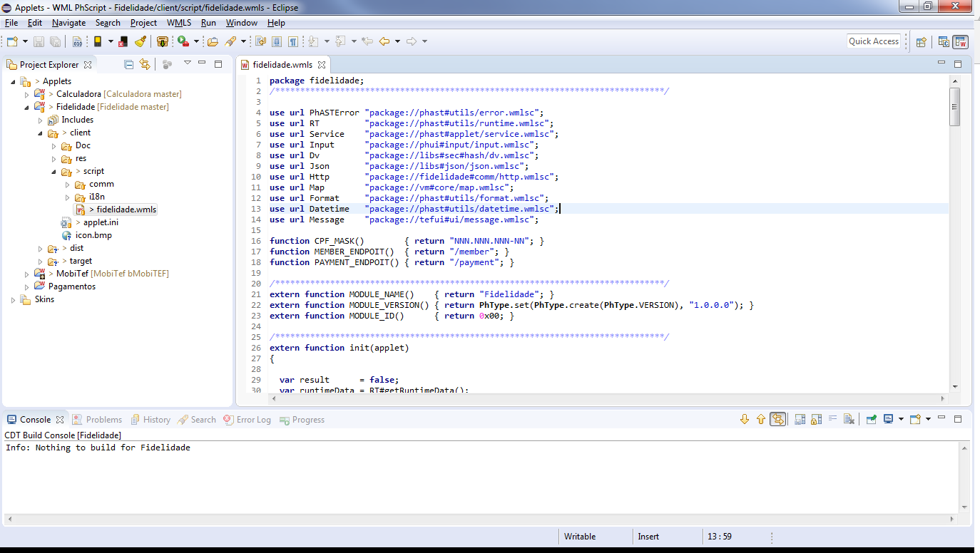Click the Link with Editor icon in Project Explorer

pos(145,64)
